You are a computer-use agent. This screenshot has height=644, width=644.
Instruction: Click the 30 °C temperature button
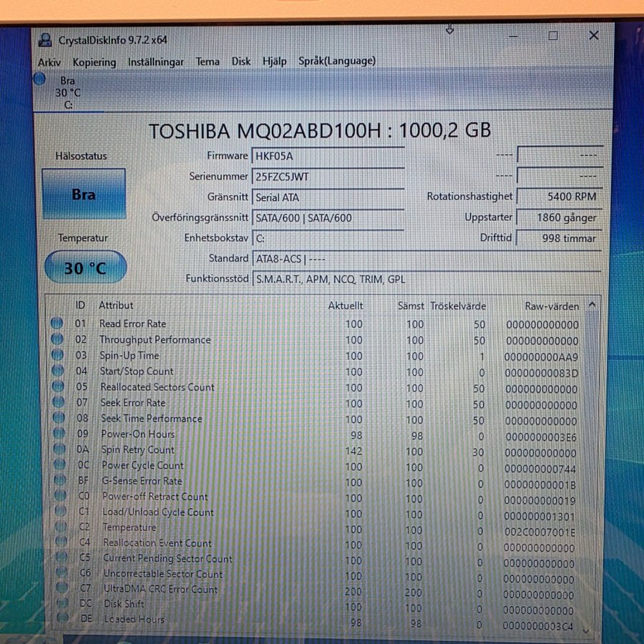[x=85, y=268]
